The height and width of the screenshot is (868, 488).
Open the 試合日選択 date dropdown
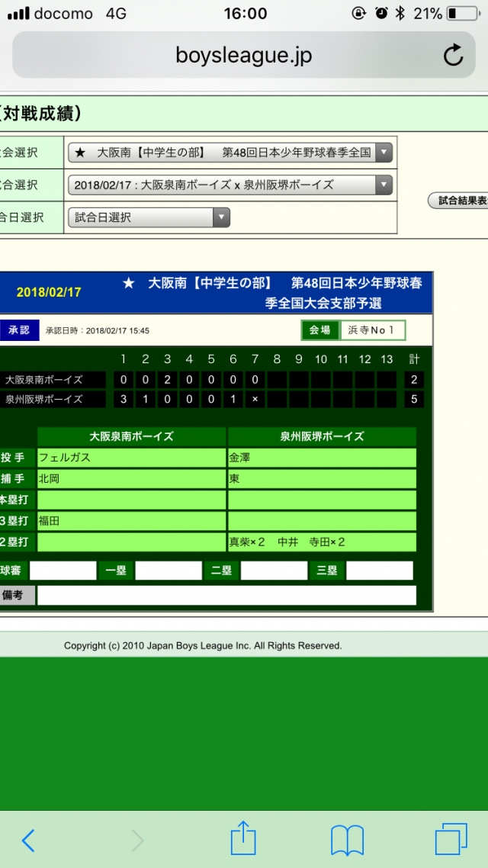tap(149, 217)
